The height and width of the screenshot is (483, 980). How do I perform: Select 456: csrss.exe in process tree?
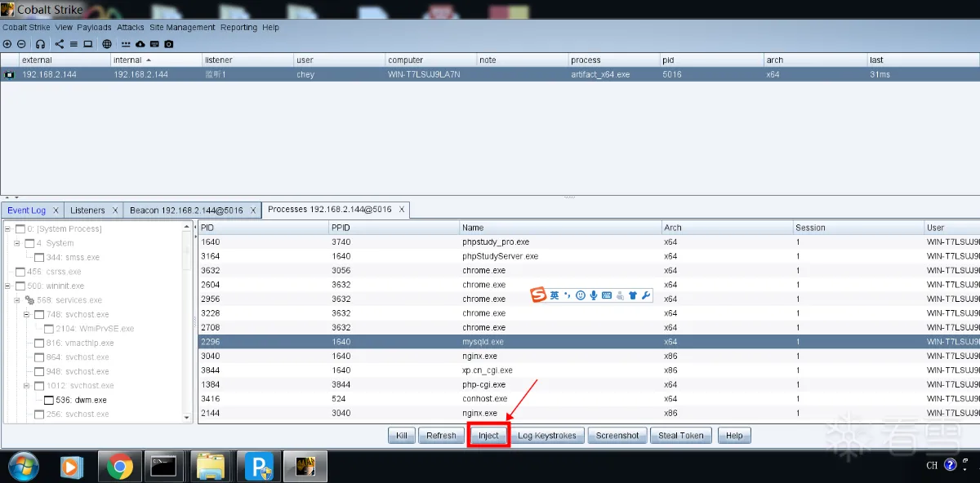54,272
